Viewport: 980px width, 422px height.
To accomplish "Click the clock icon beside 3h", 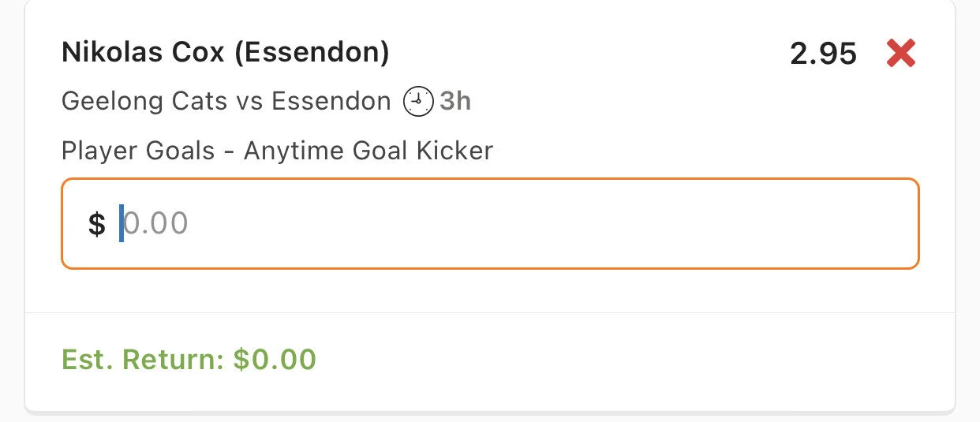I will click(x=418, y=102).
